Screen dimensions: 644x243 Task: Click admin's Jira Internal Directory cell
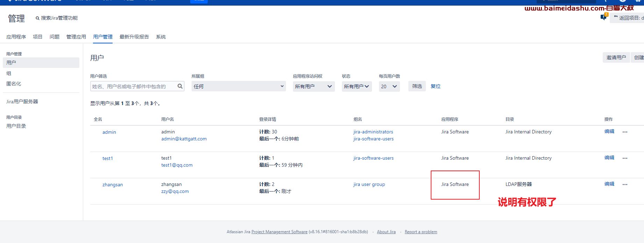click(529, 132)
